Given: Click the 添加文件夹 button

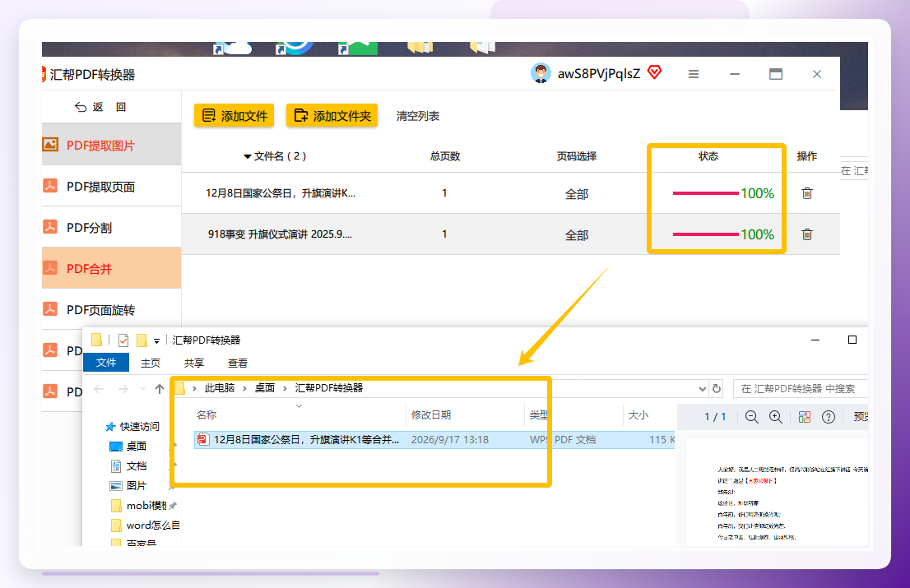Looking at the screenshot, I should coord(332,116).
